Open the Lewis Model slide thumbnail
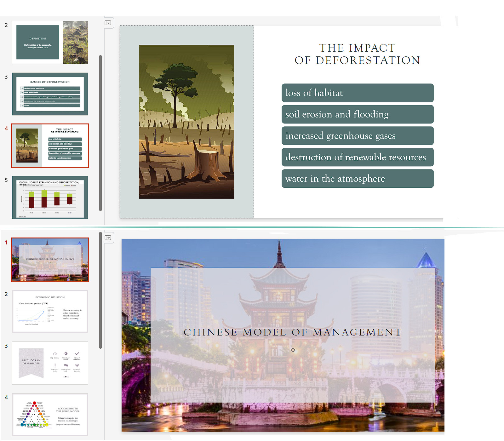The image size is (504, 441). [x=50, y=415]
